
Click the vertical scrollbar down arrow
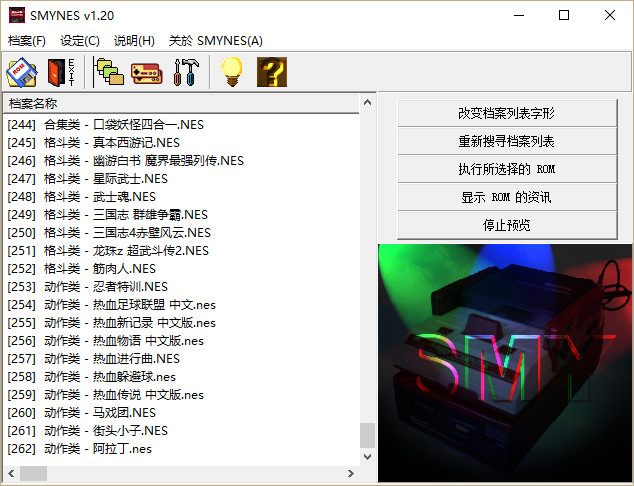pyautogui.click(x=368, y=457)
